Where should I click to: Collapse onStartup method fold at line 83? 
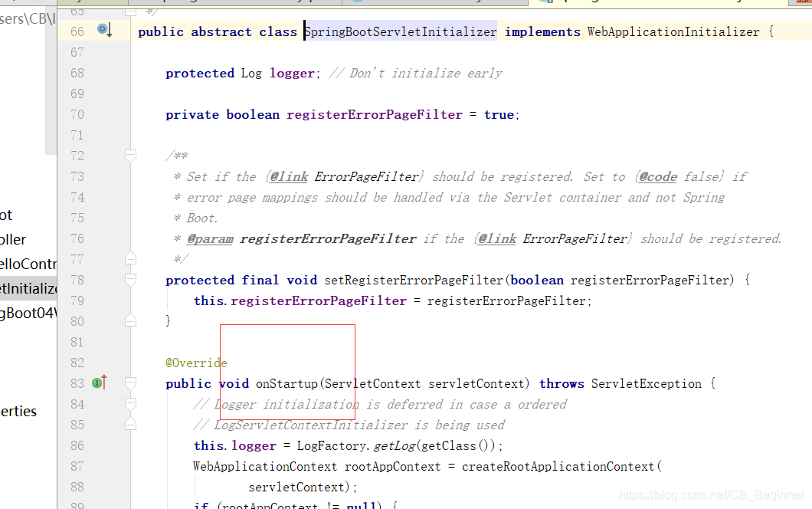click(130, 383)
